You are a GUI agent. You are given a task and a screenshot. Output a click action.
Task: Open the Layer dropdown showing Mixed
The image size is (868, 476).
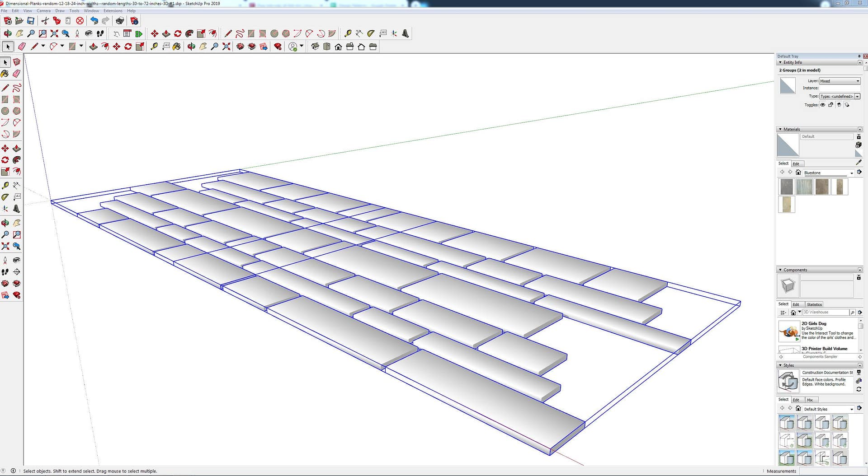[x=840, y=81]
